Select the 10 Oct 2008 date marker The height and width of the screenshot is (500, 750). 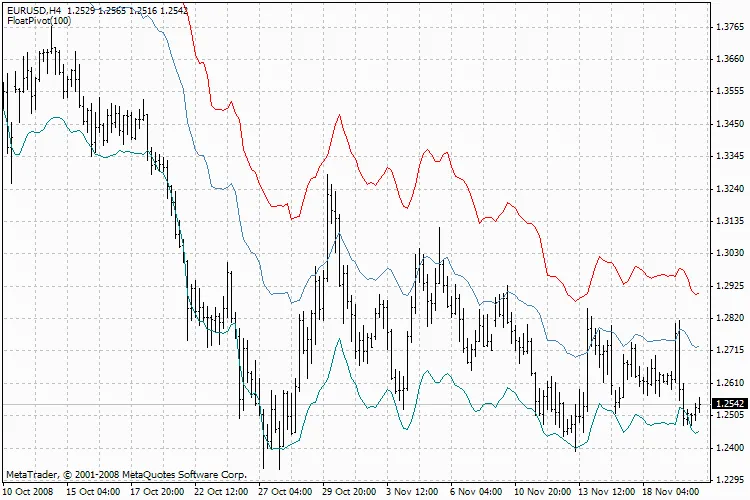click(30, 492)
